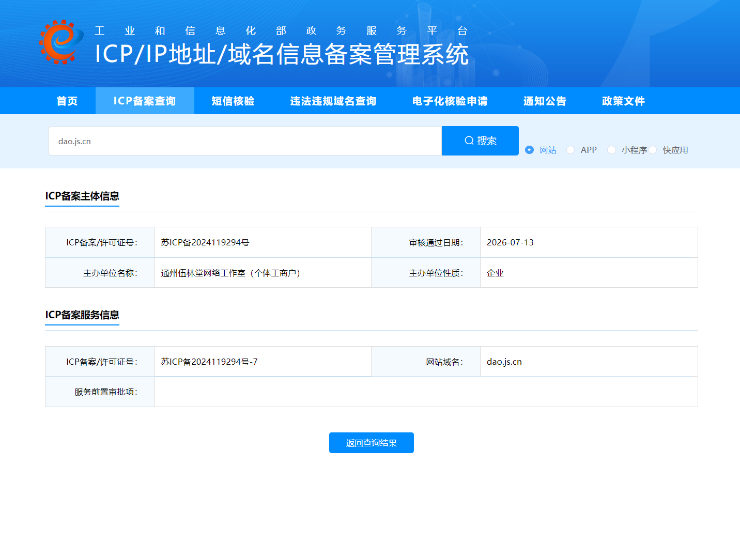Viewport: 740px width, 560px height.
Task: Open the 首页 navigation tab
Action: pyautogui.click(x=67, y=101)
